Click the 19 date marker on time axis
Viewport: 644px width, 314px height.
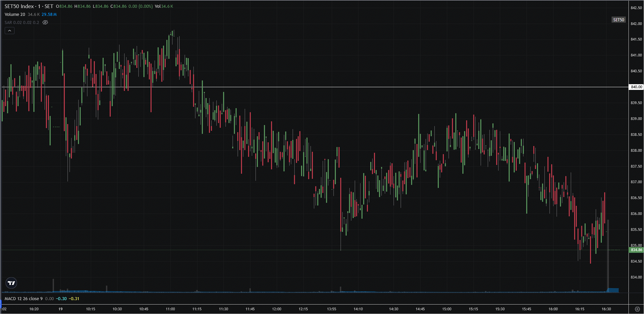coord(60,309)
